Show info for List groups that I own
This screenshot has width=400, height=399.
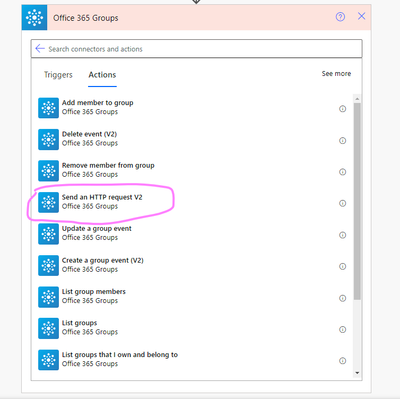(x=342, y=360)
